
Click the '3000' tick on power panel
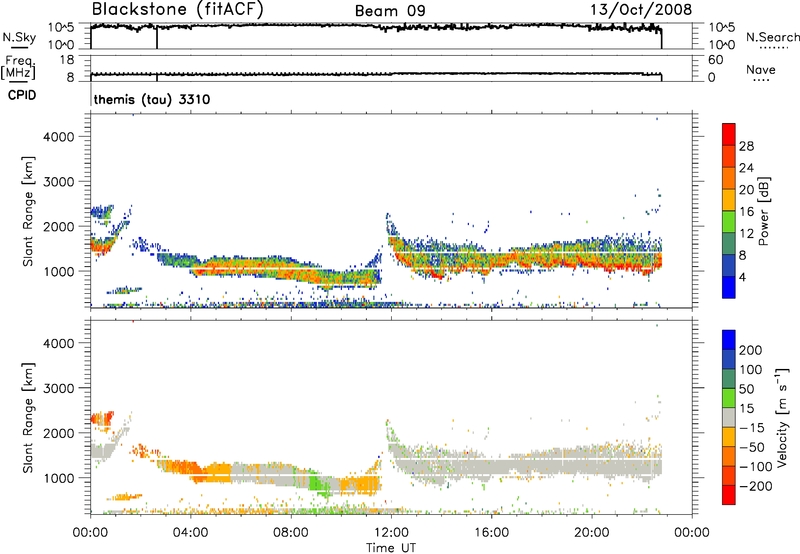[59, 182]
